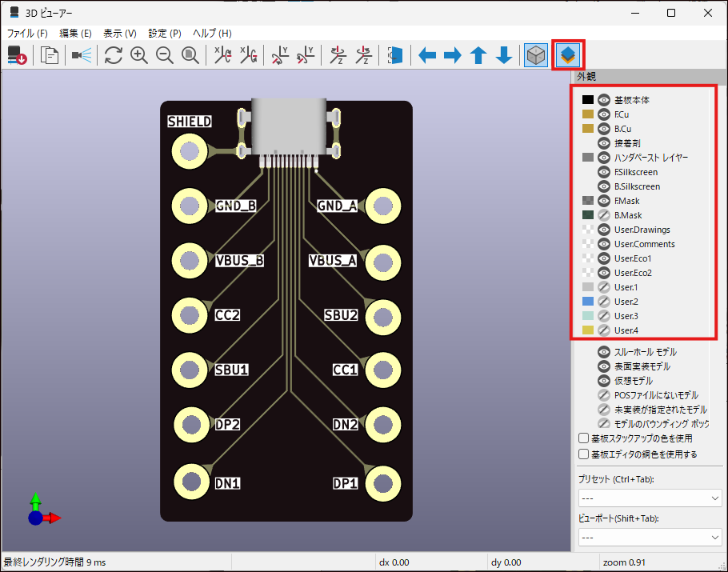Viewport: 728px width, 572px height.
Task: Click the SHIELD pad on the board
Action: [x=190, y=150]
